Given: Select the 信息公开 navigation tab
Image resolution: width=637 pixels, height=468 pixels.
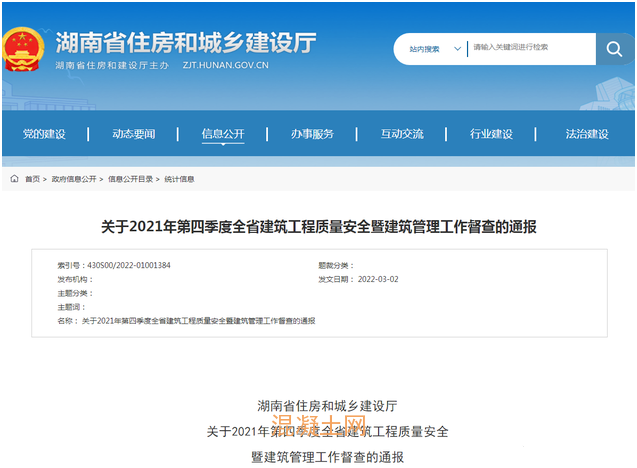Looking at the screenshot, I should click(222, 134).
